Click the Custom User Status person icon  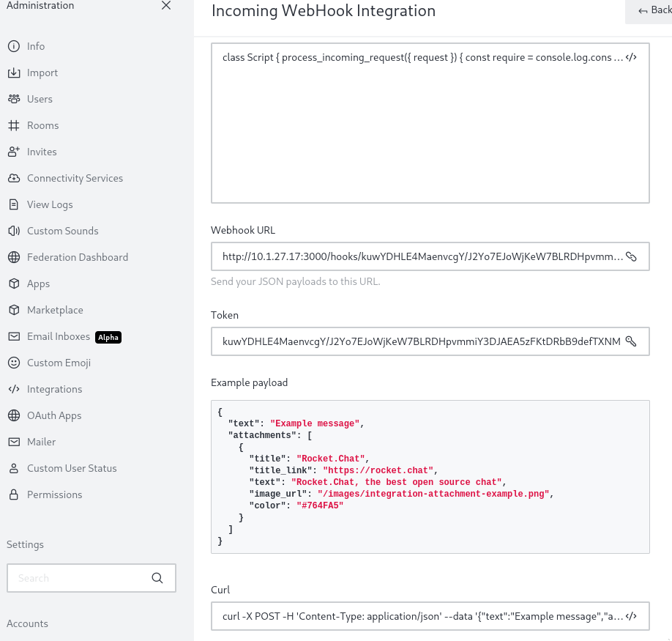click(14, 468)
